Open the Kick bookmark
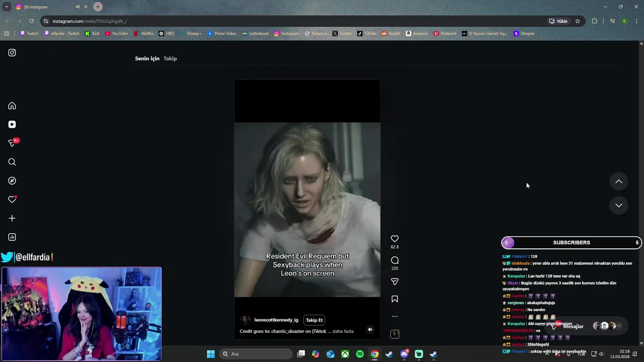This screenshot has height=362, width=644. pyautogui.click(x=92, y=34)
